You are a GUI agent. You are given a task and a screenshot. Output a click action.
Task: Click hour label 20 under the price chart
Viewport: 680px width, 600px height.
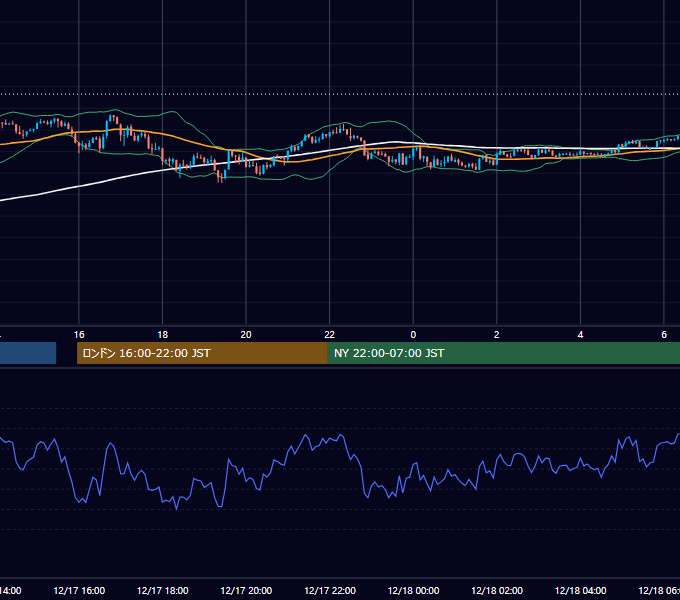tap(246, 335)
